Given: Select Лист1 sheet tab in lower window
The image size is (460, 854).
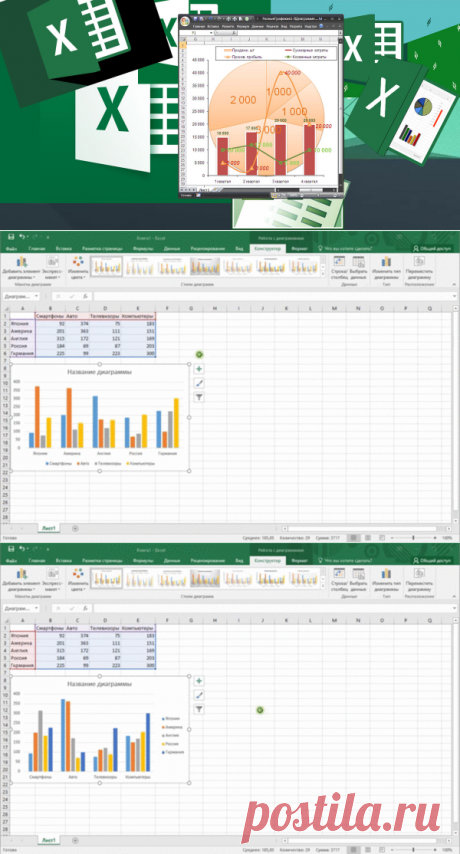Looking at the screenshot, I should (x=49, y=840).
